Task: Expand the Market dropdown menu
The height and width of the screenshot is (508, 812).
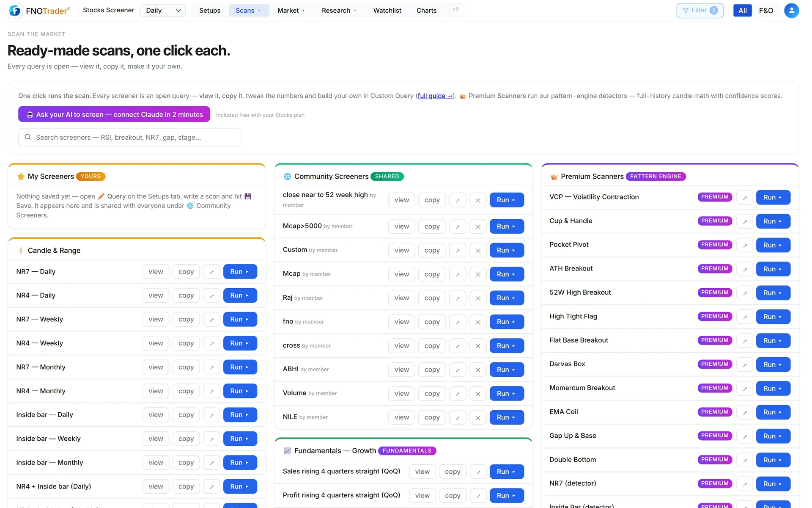Action: point(291,11)
